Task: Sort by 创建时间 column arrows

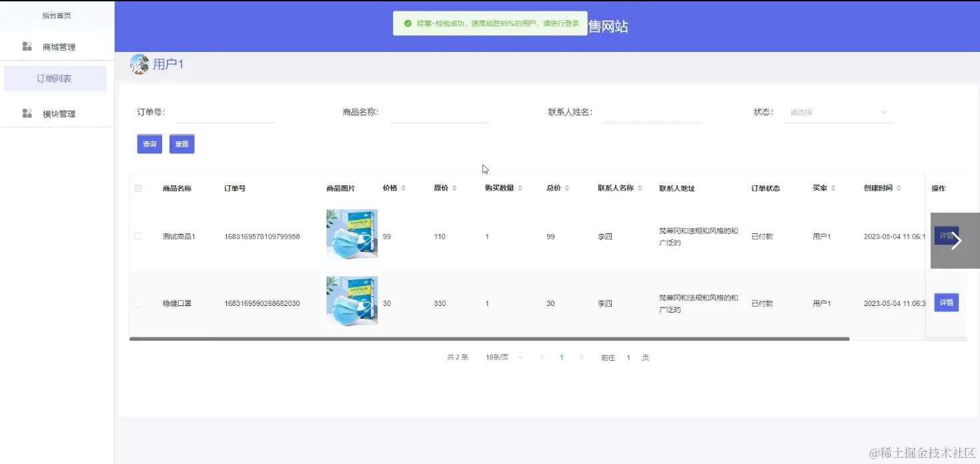Action: point(899,188)
